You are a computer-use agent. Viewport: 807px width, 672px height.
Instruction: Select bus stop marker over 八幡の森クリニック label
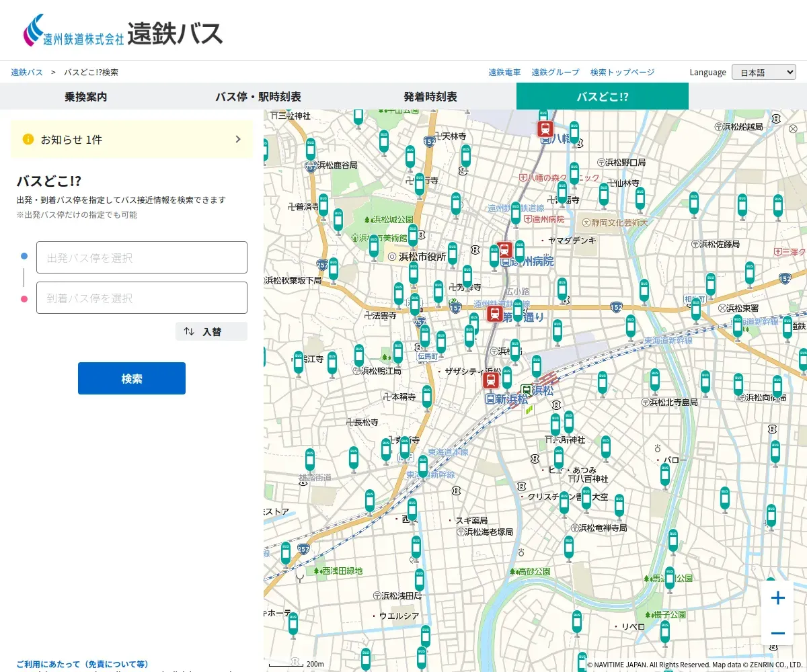tap(574, 175)
